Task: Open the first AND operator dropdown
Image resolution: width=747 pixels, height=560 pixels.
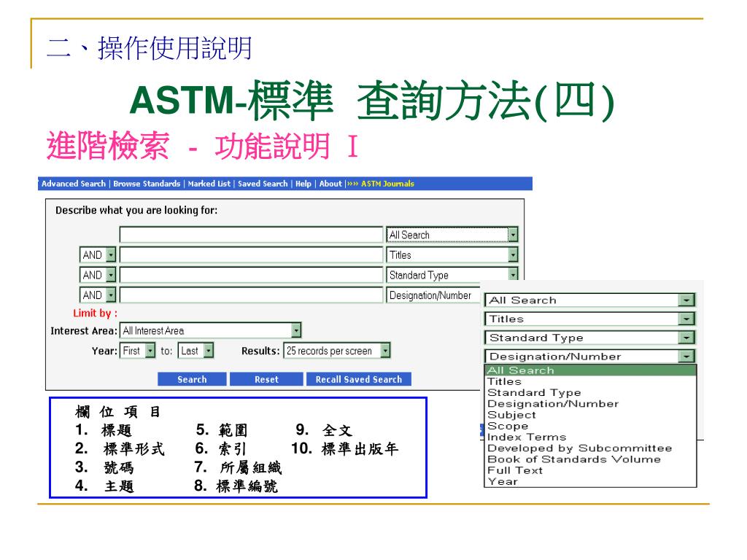Action: pyautogui.click(x=98, y=254)
